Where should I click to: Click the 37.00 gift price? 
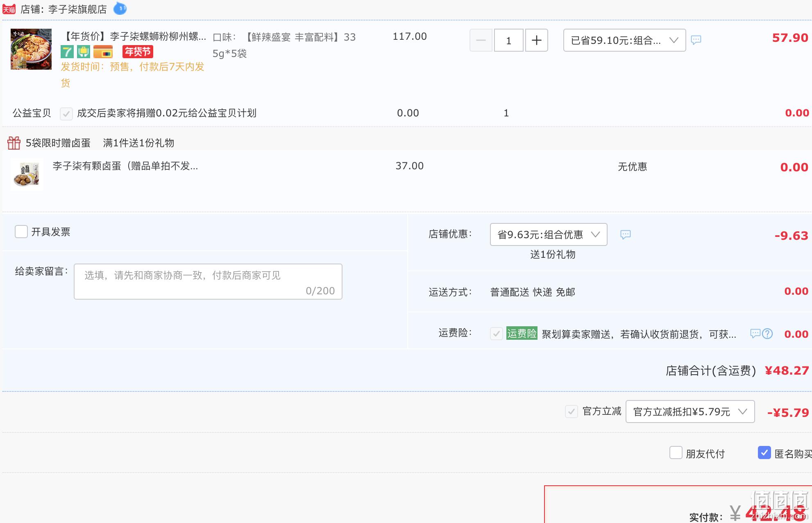click(x=410, y=166)
